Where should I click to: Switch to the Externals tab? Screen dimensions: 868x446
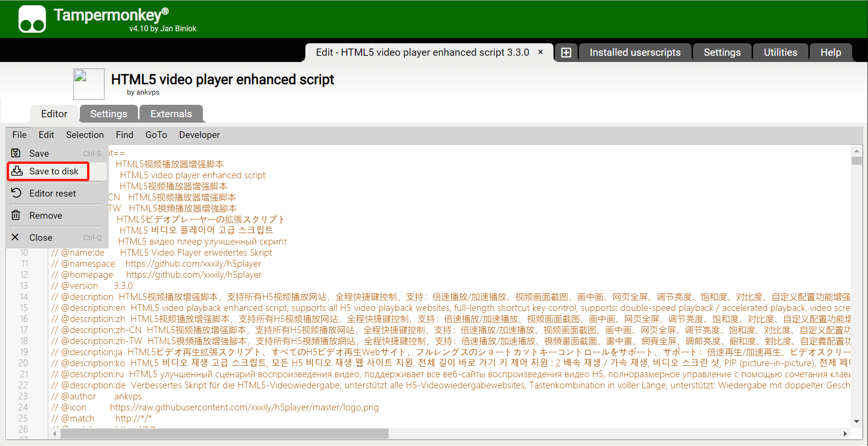(x=171, y=114)
